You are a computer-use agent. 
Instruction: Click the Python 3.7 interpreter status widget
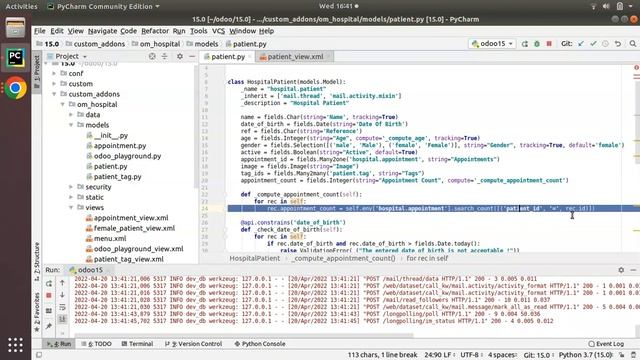(586, 355)
